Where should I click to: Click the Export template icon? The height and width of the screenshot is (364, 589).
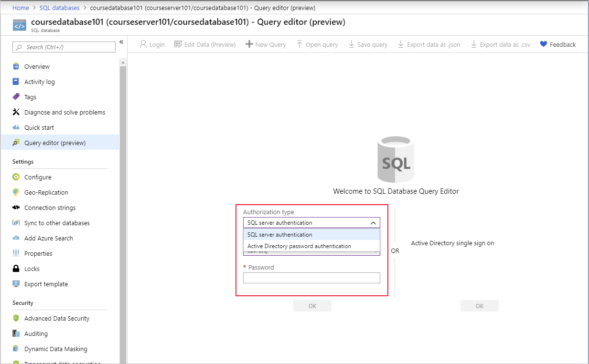coord(17,284)
